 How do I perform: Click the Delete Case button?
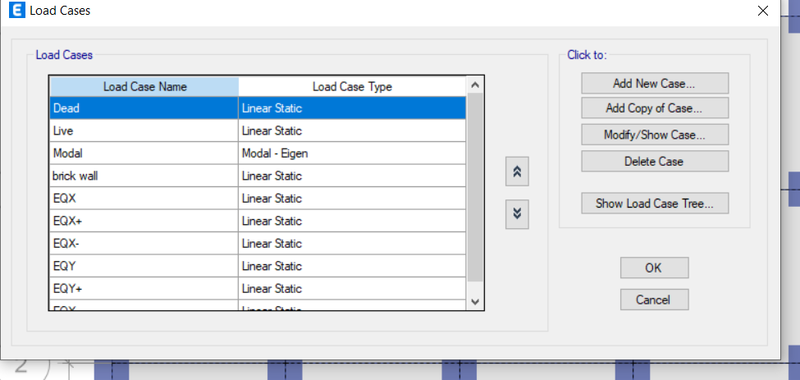coord(655,161)
